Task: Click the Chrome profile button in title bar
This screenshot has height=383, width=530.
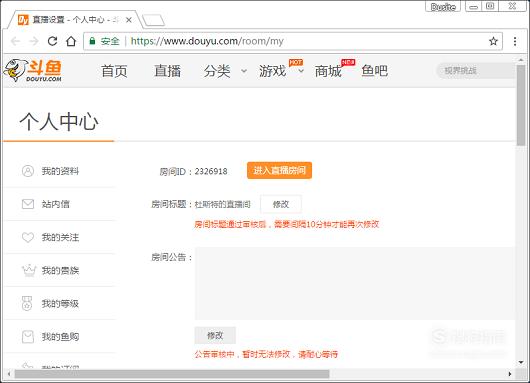Action: click(x=443, y=7)
